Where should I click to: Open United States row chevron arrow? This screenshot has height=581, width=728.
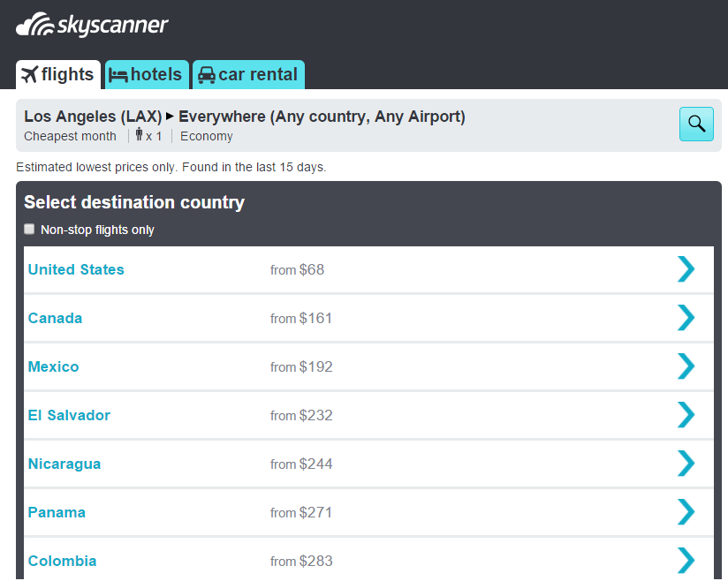pyautogui.click(x=686, y=269)
